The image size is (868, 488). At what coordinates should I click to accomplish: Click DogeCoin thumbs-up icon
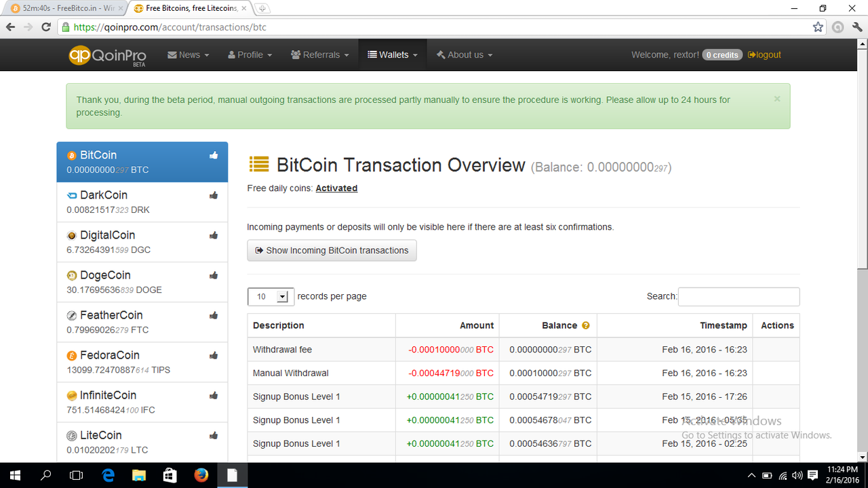214,275
